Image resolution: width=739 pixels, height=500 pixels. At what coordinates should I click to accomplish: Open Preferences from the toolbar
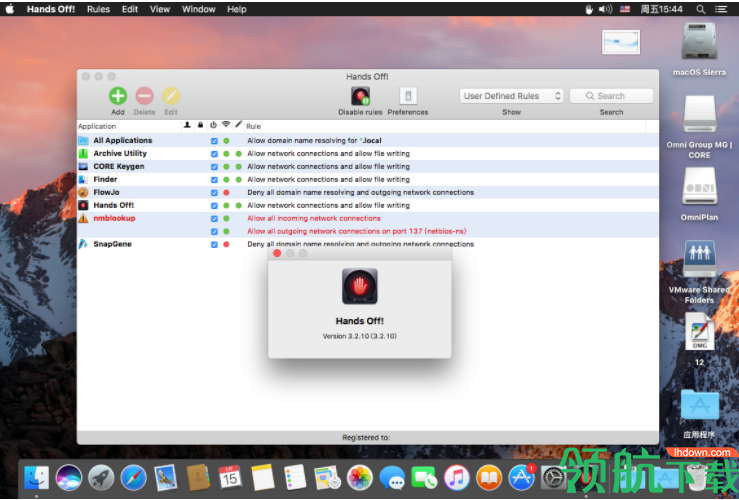point(408,96)
